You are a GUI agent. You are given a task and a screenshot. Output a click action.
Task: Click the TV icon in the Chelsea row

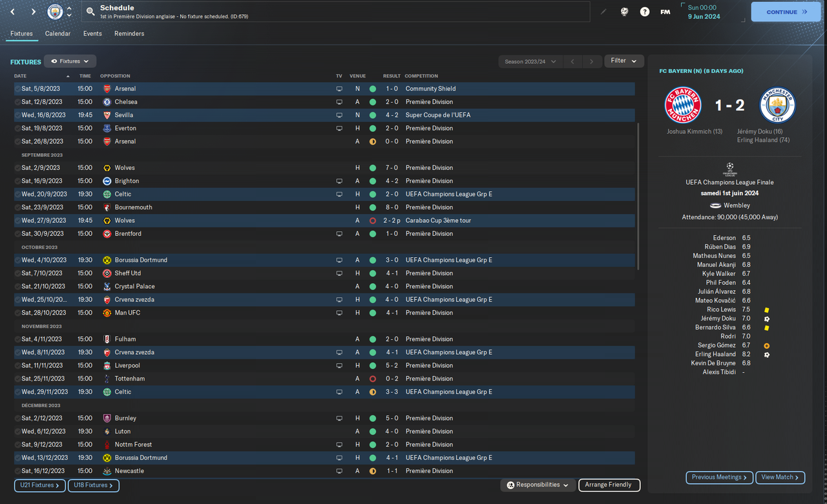point(339,102)
